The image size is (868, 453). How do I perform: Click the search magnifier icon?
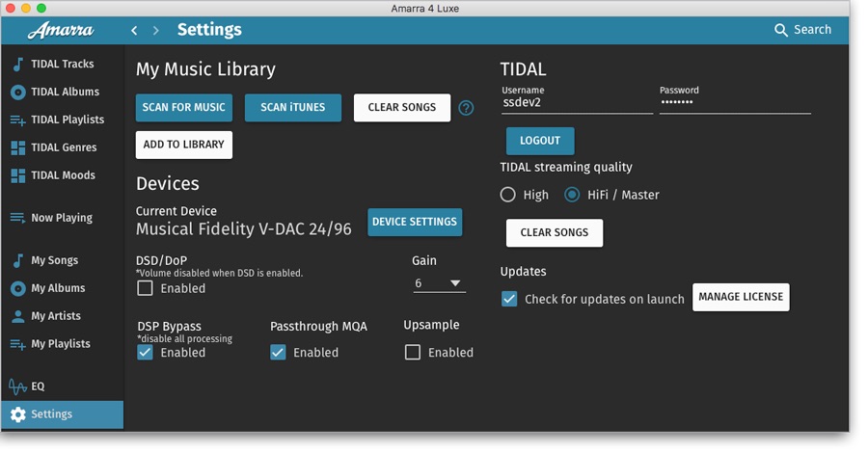click(781, 30)
